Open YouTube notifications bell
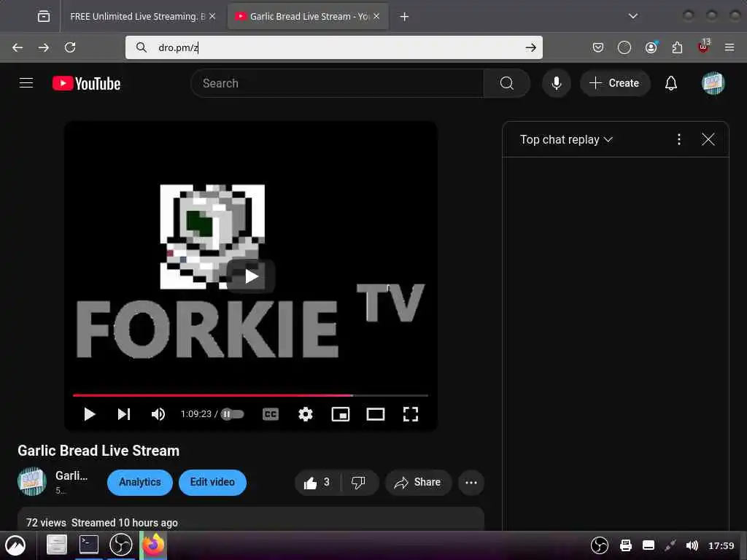Image resolution: width=747 pixels, height=560 pixels. point(671,83)
